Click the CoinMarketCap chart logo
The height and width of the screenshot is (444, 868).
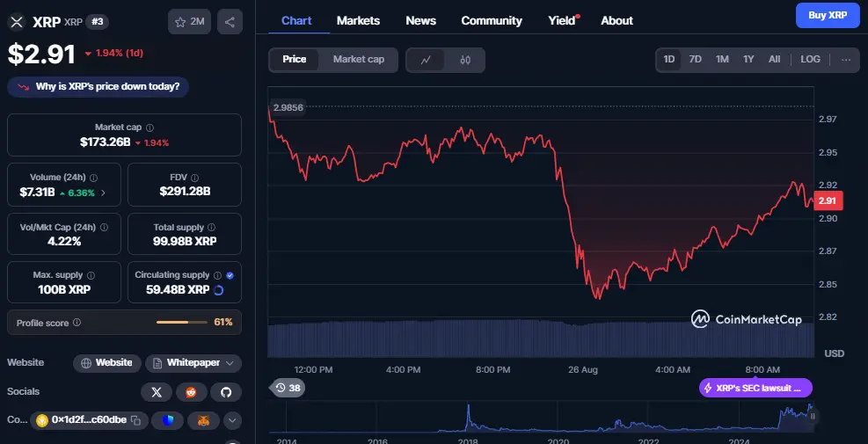click(746, 319)
